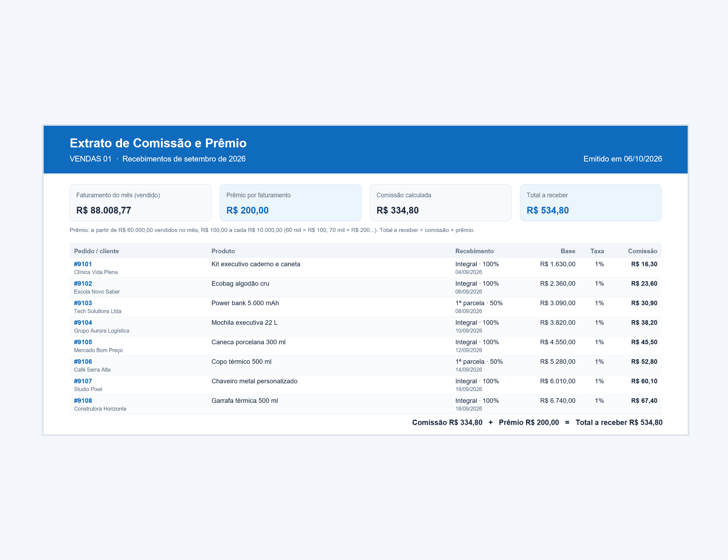Select the Prêmio por faturamento value R$ 200,00
Screen dimensions: 728x560
tap(247, 210)
